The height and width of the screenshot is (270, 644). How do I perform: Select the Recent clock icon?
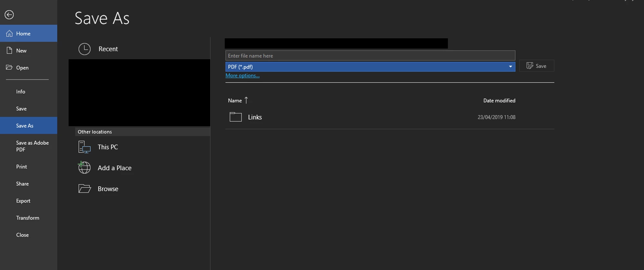click(84, 49)
